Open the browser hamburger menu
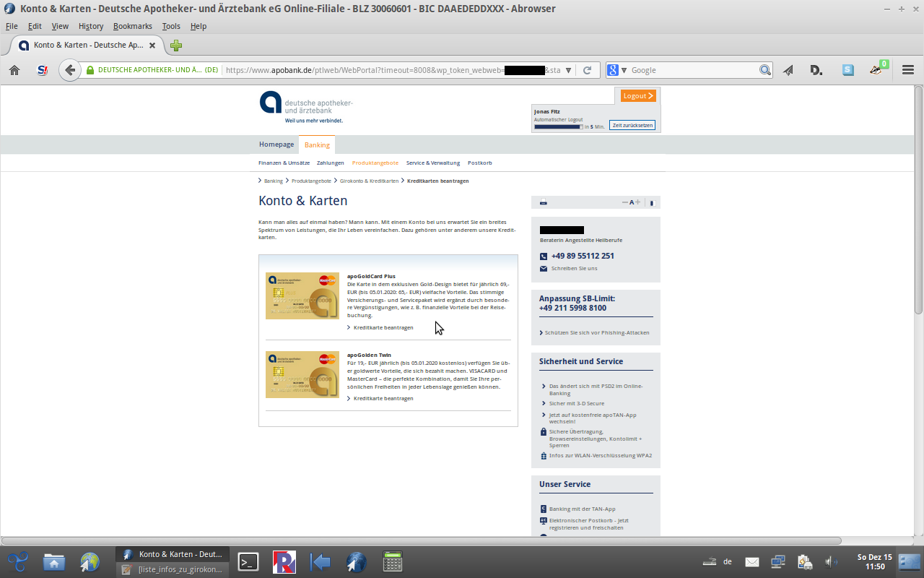This screenshot has height=578, width=924. pyautogui.click(x=908, y=70)
